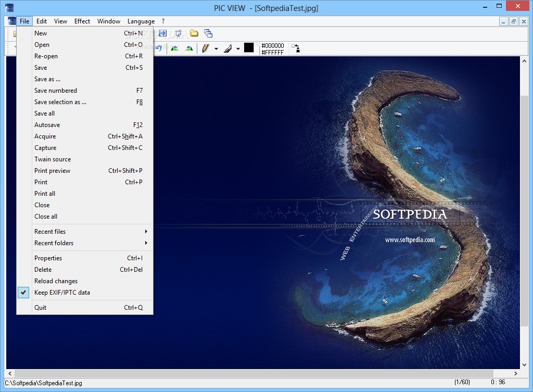Image resolution: width=533 pixels, height=392 pixels.
Task: Click the horizontal flip green triangles icon
Action: (174, 48)
